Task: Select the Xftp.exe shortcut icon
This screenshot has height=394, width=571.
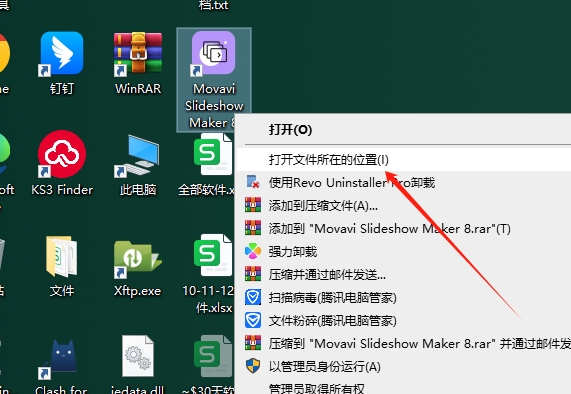Action: [x=138, y=257]
